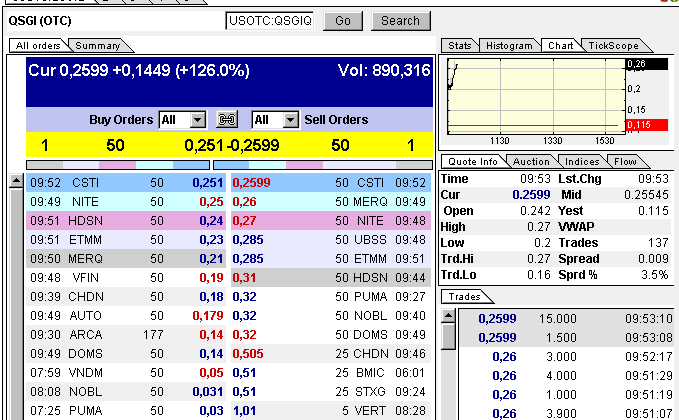Image resolution: width=679 pixels, height=420 pixels.
Task: Select the All orders tab
Action: tap(38, 45)
